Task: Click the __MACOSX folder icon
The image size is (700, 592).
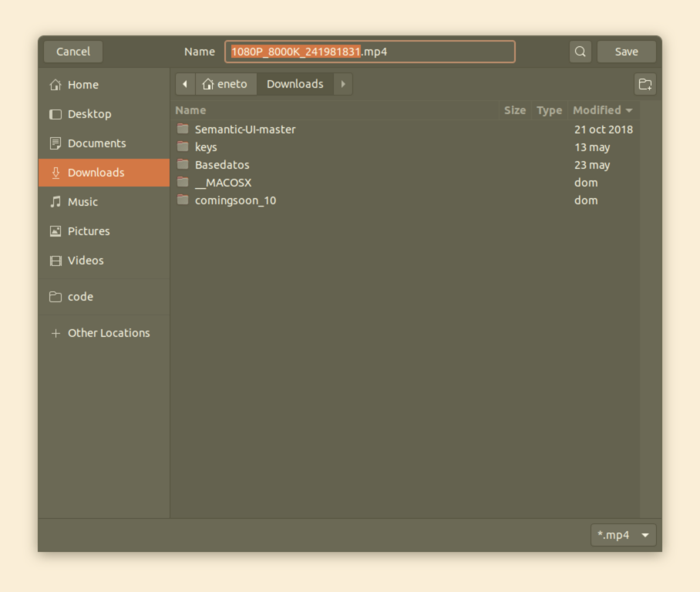Action: (183, 182)
